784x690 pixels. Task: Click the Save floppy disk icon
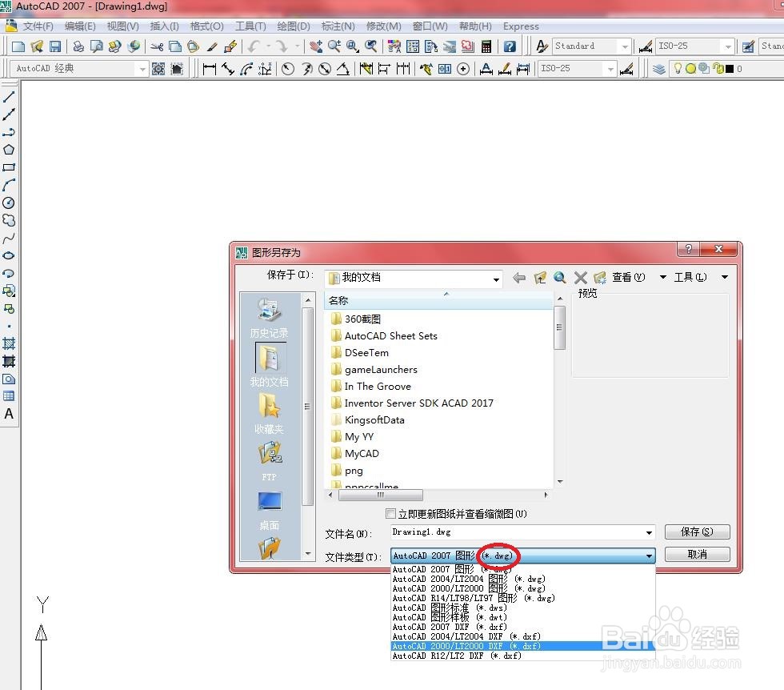55,46
